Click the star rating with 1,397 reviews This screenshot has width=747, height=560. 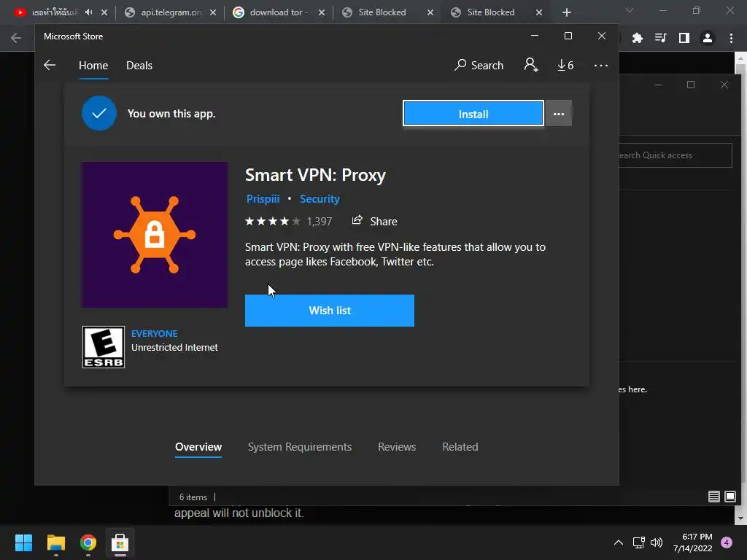pos(288,221)
